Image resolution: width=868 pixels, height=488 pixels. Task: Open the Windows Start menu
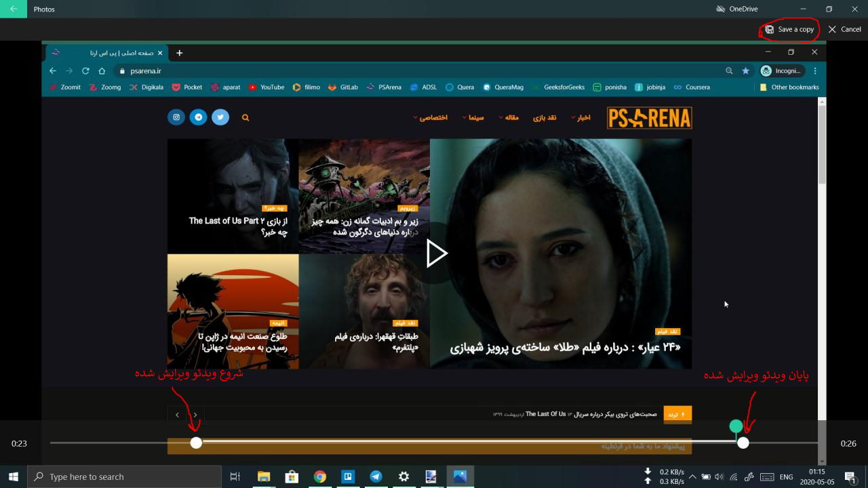pos(14,476)
